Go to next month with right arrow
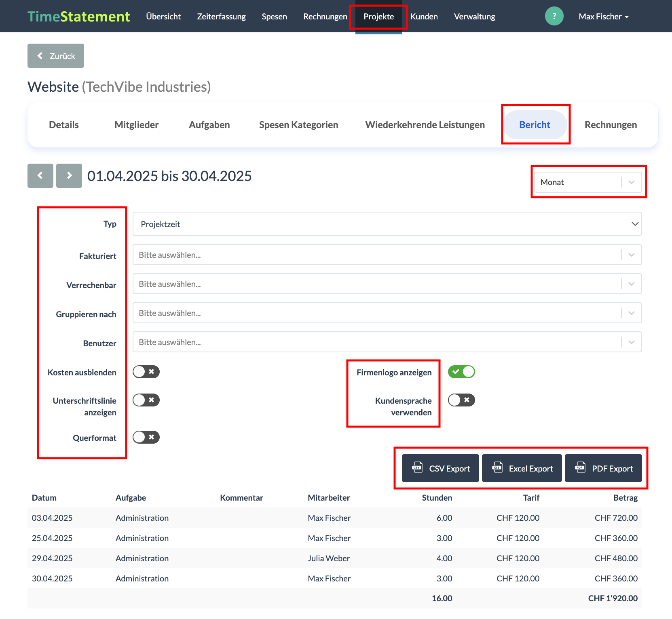This screenshot has width=672, height=619. tap(69, 176)
